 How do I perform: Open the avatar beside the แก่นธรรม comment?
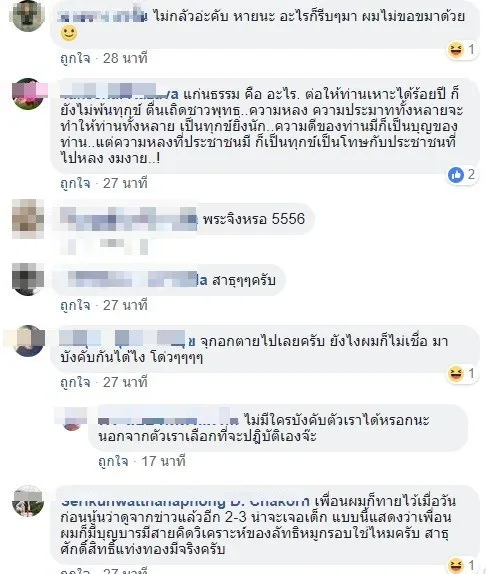[x=28, y=94]
